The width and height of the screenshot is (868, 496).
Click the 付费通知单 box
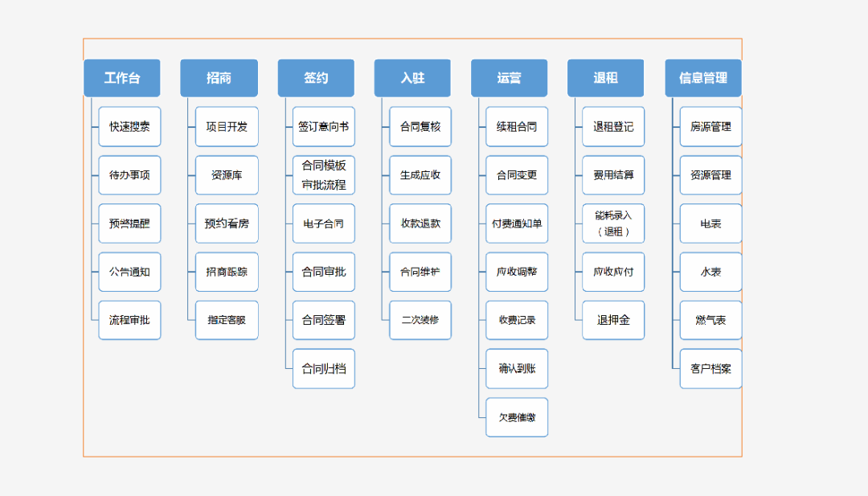(x=517, y=223)
